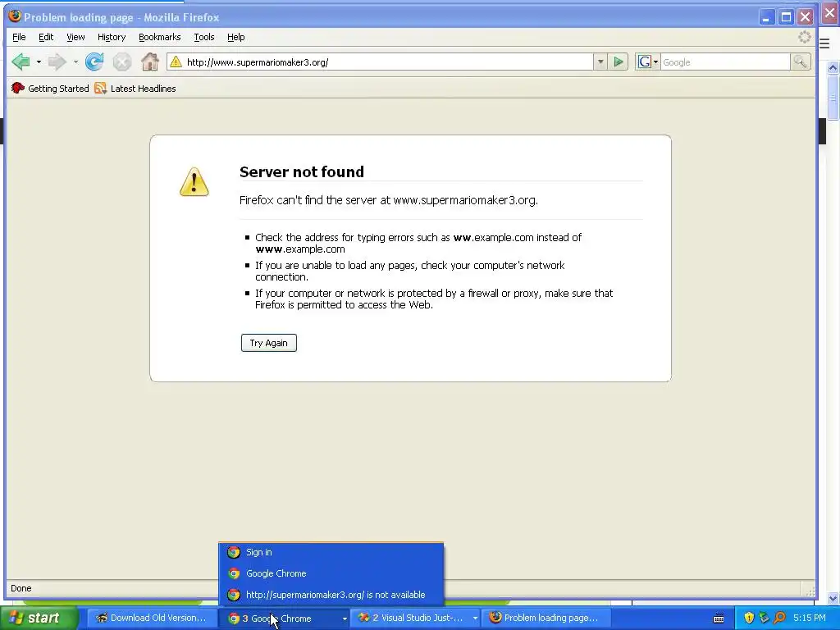
Task: Click the yellow warning triangle on error page
Action: (x=194, y=181)
